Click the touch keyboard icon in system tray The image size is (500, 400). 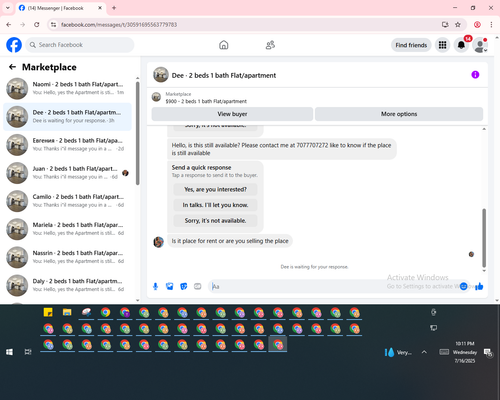[x=444, y=352]
